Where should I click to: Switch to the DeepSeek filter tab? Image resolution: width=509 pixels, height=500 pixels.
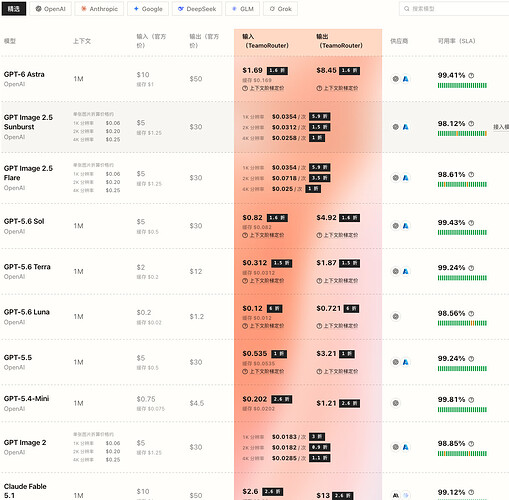pyautogui.click(x=197, y=9)
